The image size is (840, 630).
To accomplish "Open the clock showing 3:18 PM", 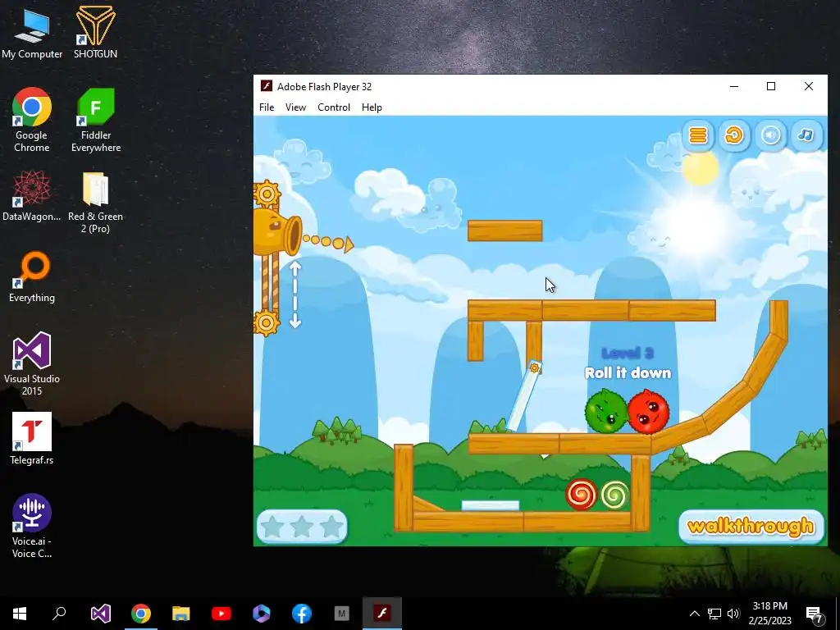I will (x=769, y=614).
